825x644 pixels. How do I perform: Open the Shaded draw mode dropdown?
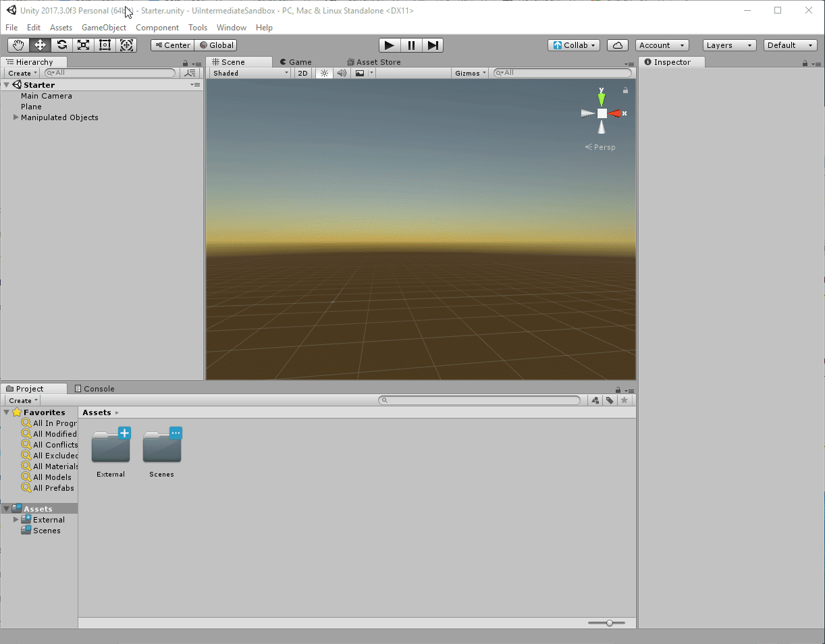point(250,73)
